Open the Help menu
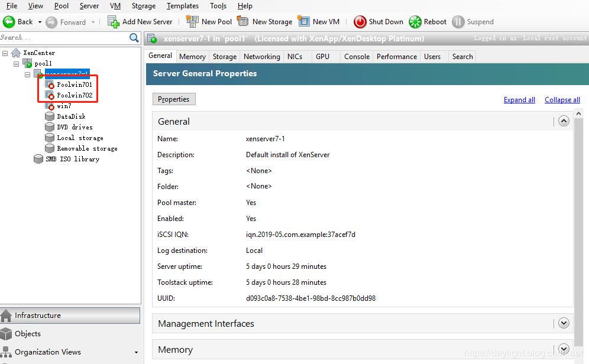This screenshot has height=364, width=589. [x=245, y=6]
